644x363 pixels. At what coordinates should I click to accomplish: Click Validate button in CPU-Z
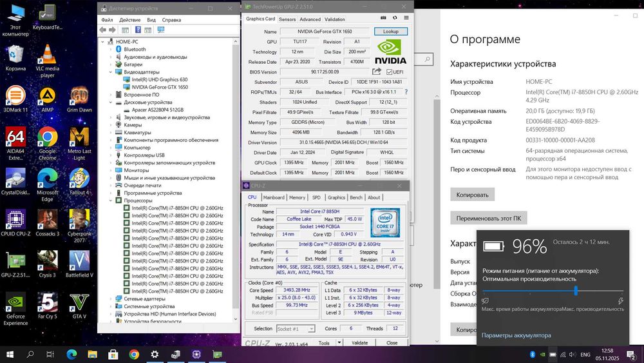coord(360,342)
